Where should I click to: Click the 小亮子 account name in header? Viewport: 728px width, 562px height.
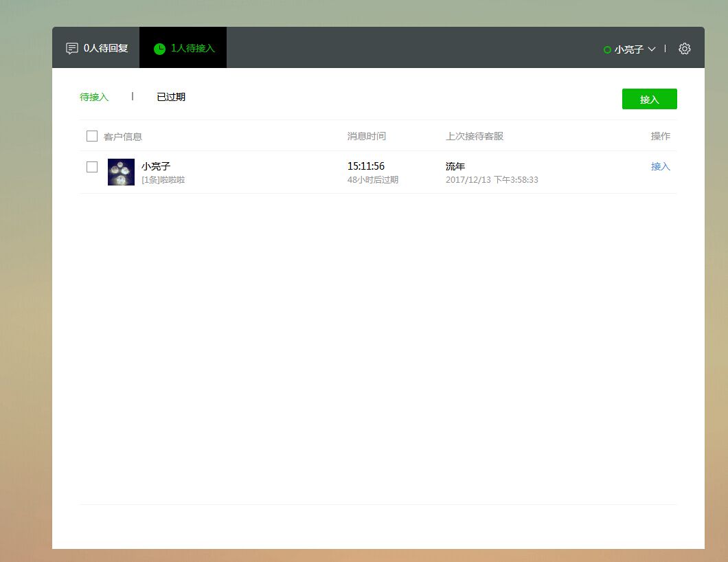628,49
